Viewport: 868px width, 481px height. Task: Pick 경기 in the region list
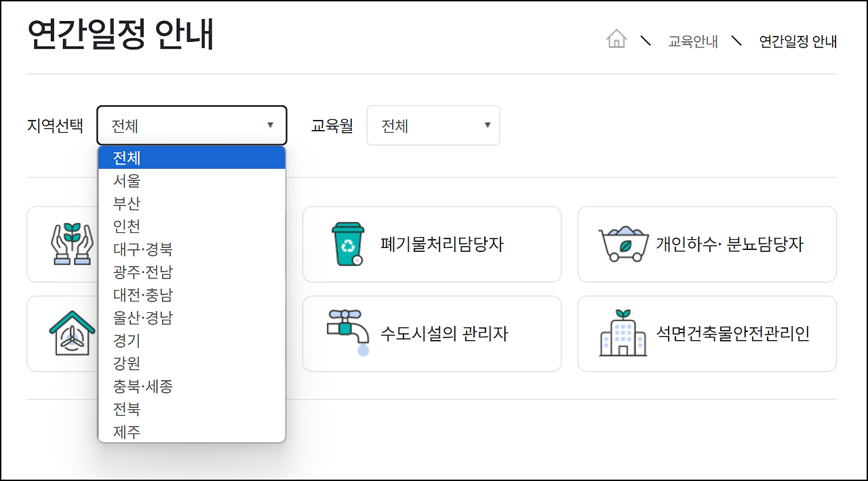pos(192,341)
